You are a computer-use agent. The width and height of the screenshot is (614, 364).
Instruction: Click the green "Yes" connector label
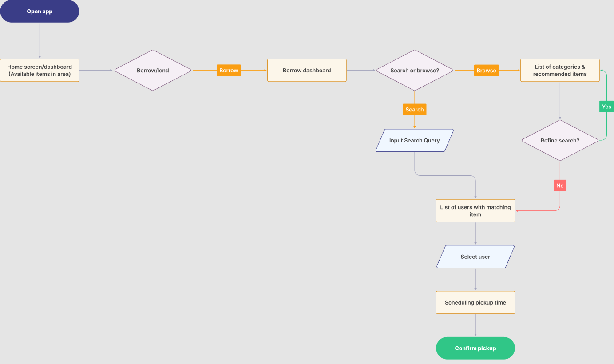click(x=606, y=107)
